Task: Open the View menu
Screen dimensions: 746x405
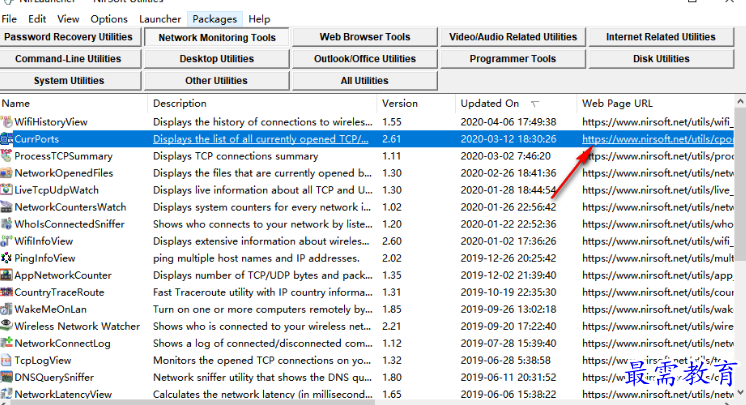Action: click(68, 19)
